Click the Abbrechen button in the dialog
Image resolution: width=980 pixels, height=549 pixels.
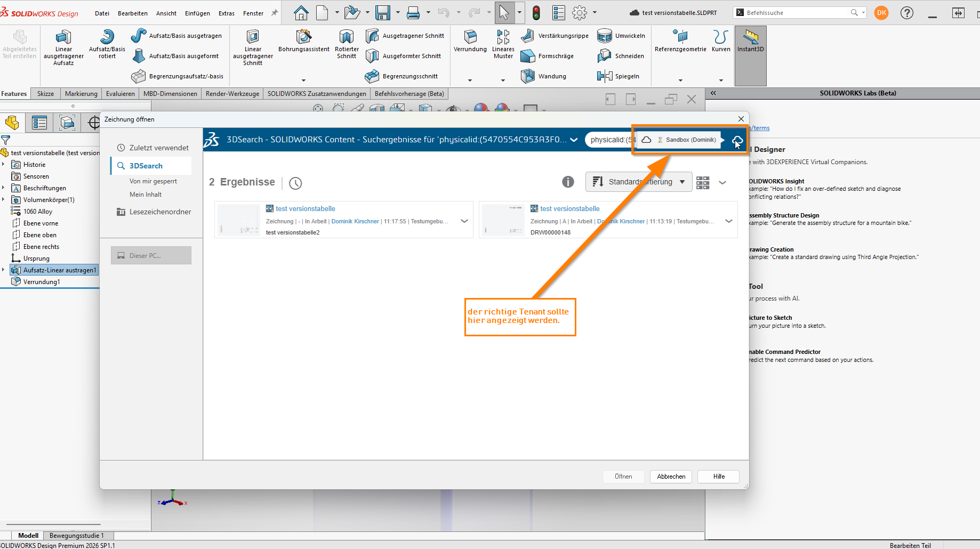671,477
